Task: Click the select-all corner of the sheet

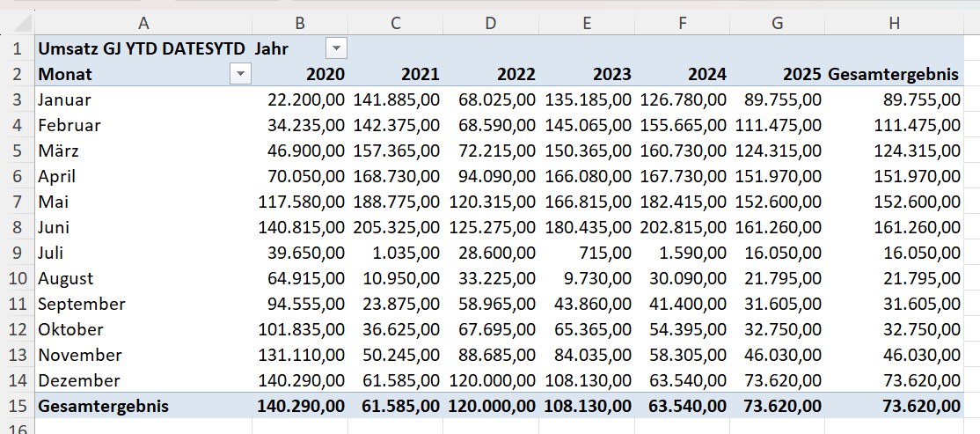Action: coord(17,23)
